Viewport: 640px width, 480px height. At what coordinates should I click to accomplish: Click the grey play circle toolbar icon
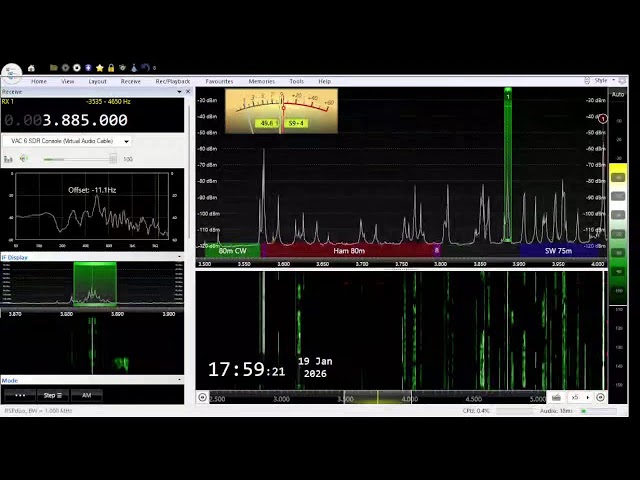[x=65, y=68]
